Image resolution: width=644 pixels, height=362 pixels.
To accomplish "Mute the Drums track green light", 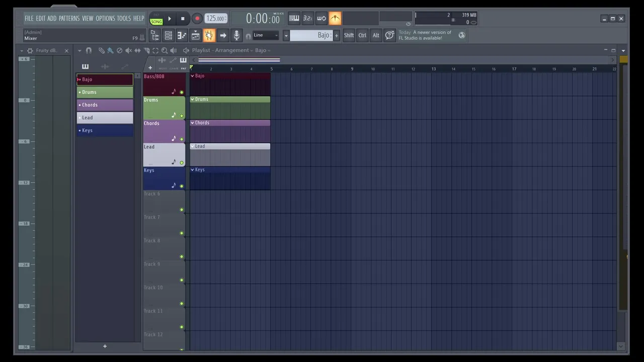I will [182, 116].
